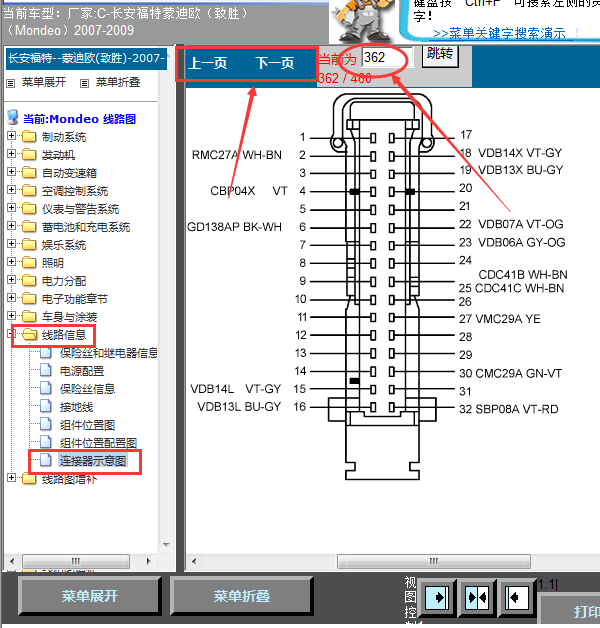600x628 pixels.
Task: Click the right-arrow view control icon
Action: point(437,598)
